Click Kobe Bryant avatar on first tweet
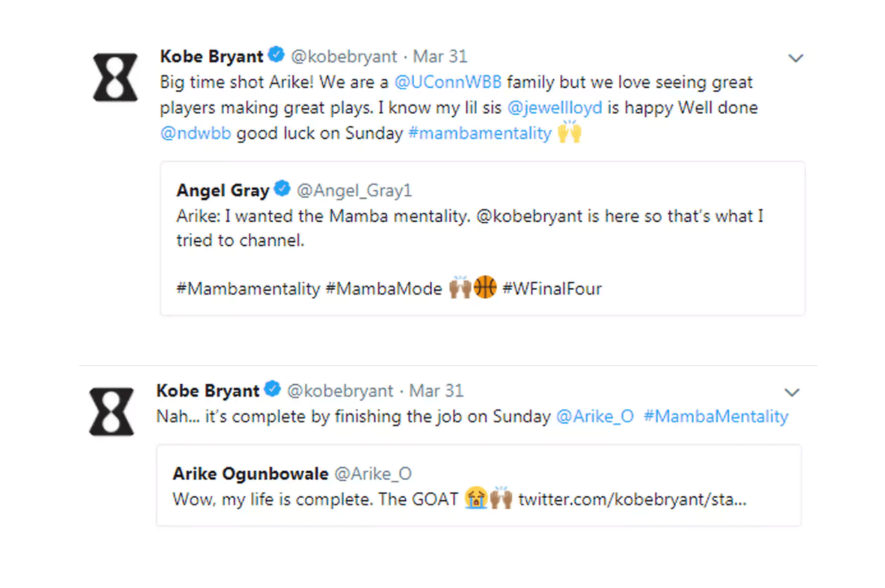Viewport: 885px width, 588px height. (115, 77)
